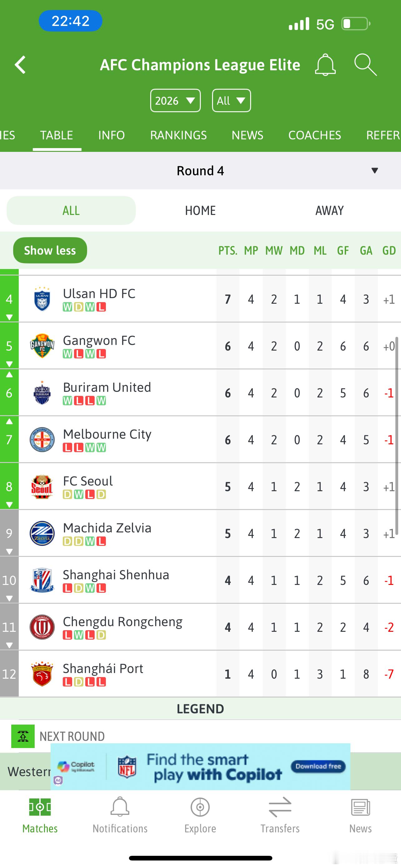Click Download free on Copilot ad

[x=318, y=766]
